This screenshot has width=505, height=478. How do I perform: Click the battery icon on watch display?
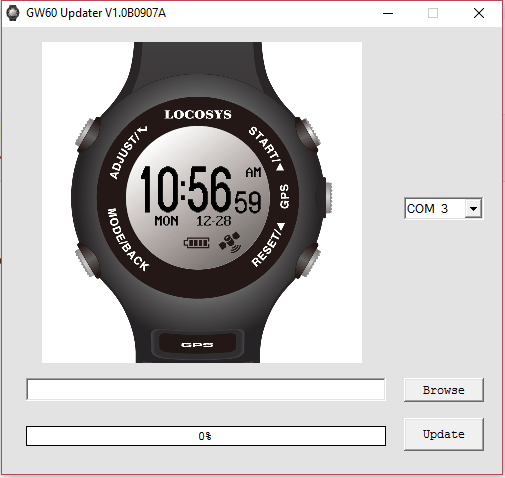tap(197, 242)
